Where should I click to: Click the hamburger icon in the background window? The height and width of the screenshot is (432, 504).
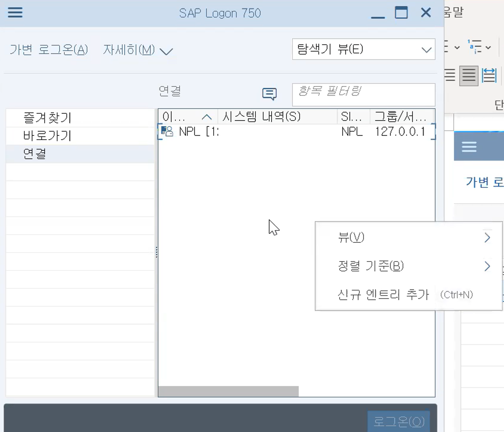[469, 147]
